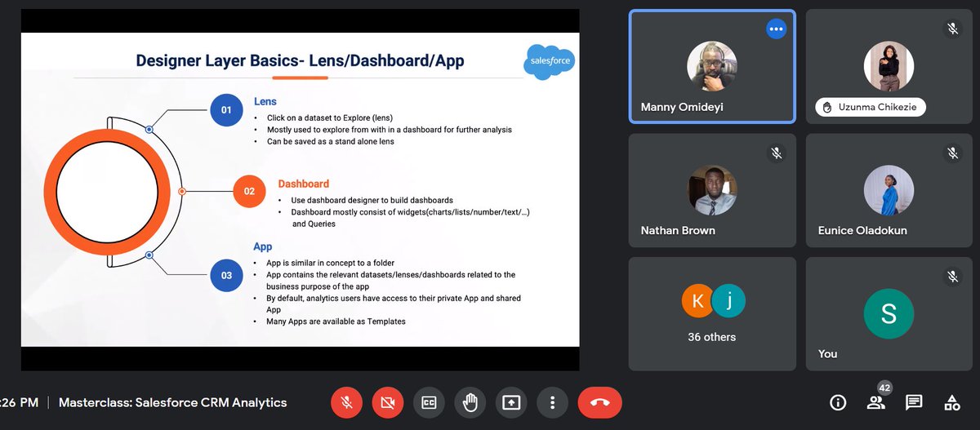Click the Salesforce cloud logo on slide
Screen dimensions: 980x430
[x=548, y=61]
